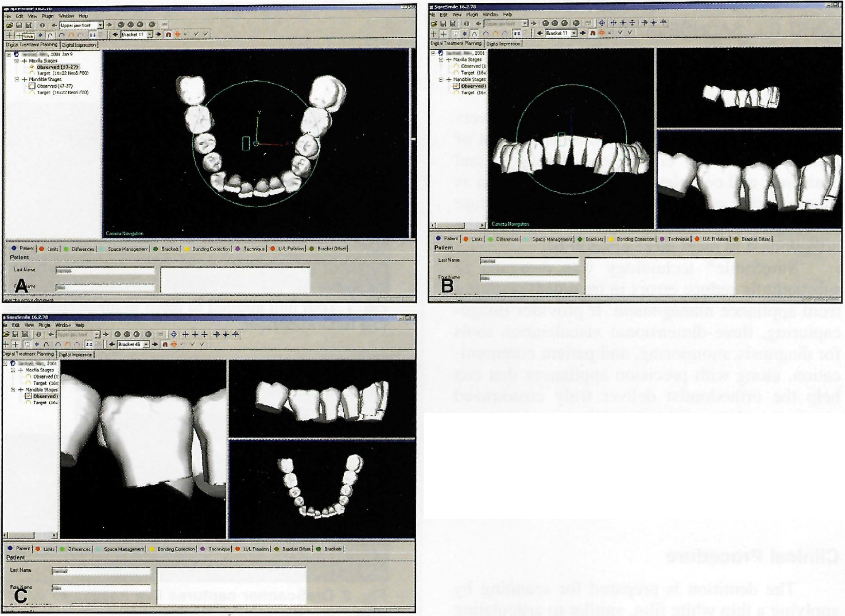Toggle mandible Target (16x22 NeoS F80) in window A
Image resolution: width=845 pixels, height=616 pixels.
pos(32,92)
